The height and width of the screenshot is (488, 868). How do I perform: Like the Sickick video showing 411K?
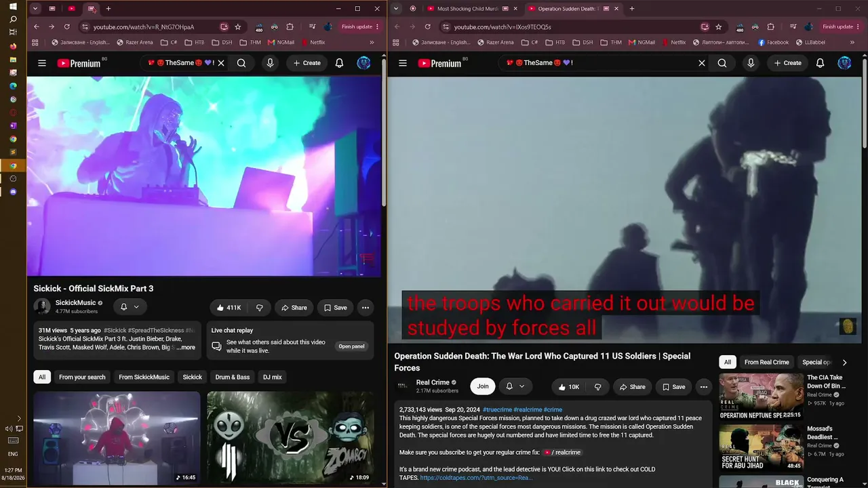229,308
